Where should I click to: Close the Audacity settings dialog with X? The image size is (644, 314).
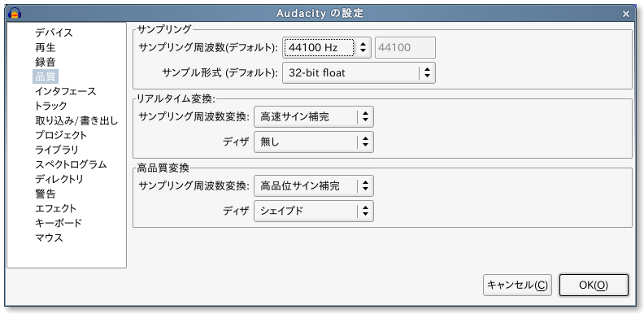[626, 14]
